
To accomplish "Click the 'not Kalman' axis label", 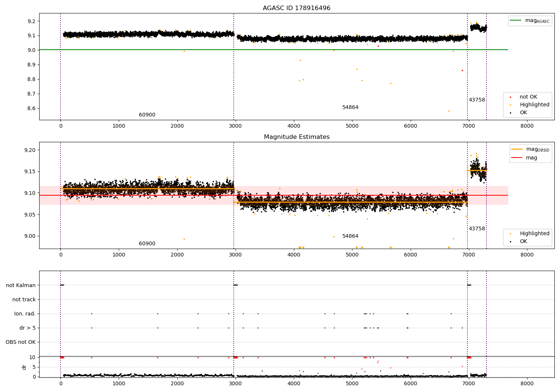I will click(21, 285).
